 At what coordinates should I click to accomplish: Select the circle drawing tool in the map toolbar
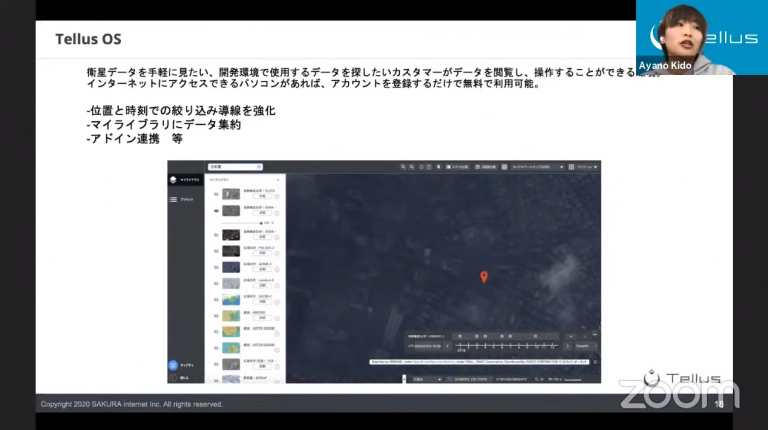[x=421, y=167]
